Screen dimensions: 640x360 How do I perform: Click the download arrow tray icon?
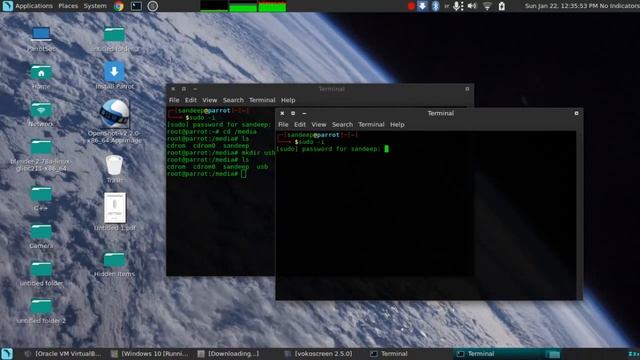(422, 6)
